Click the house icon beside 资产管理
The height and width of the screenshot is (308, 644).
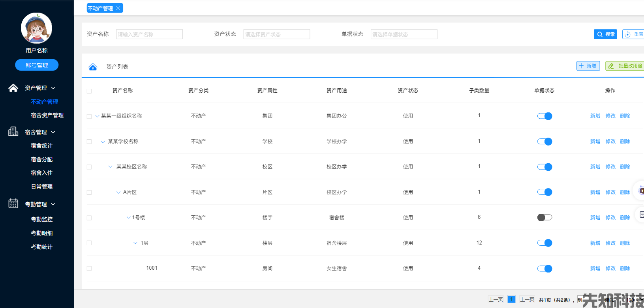tap(13, 88)
